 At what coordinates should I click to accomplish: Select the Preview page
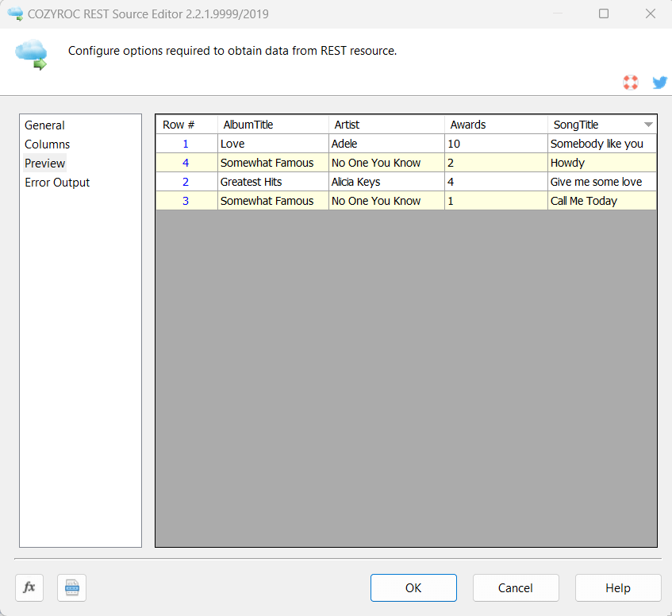(44, 164)
